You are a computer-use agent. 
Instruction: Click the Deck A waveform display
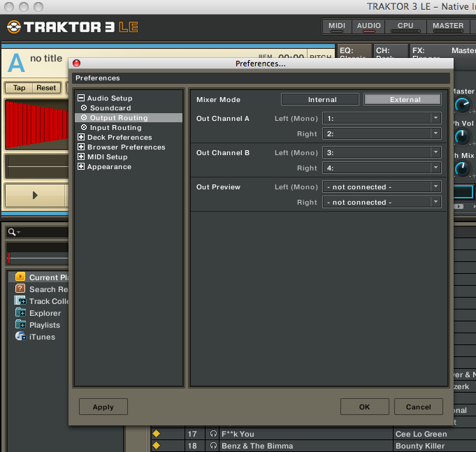pos(37,124)
